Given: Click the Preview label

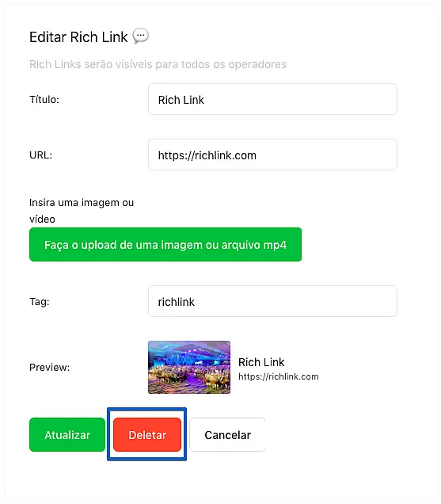Looking at the screenshot, I should pos(49,368).
